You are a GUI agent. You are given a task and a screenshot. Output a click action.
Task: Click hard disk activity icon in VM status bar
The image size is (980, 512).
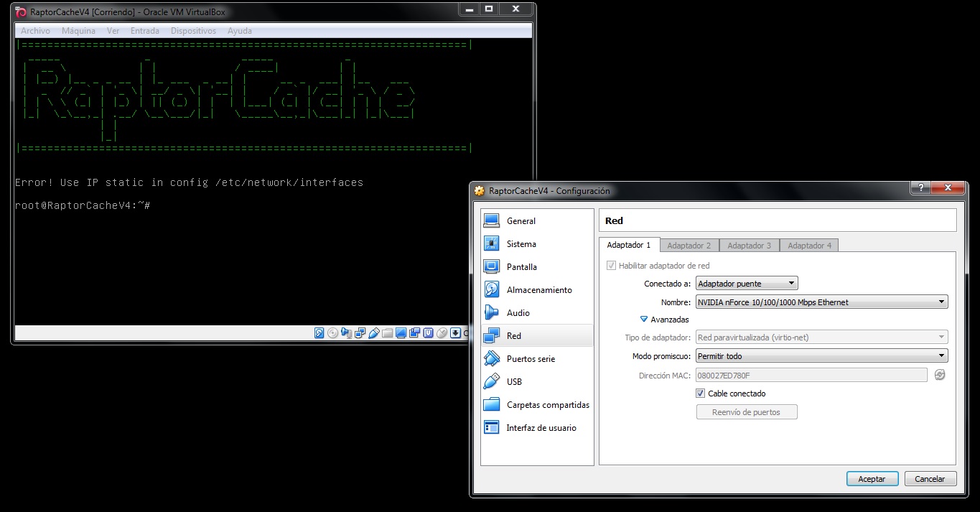pos(319,333)
